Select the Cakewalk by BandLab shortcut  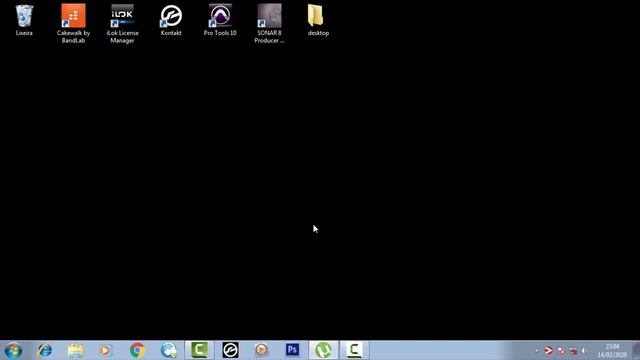point(73,23)
